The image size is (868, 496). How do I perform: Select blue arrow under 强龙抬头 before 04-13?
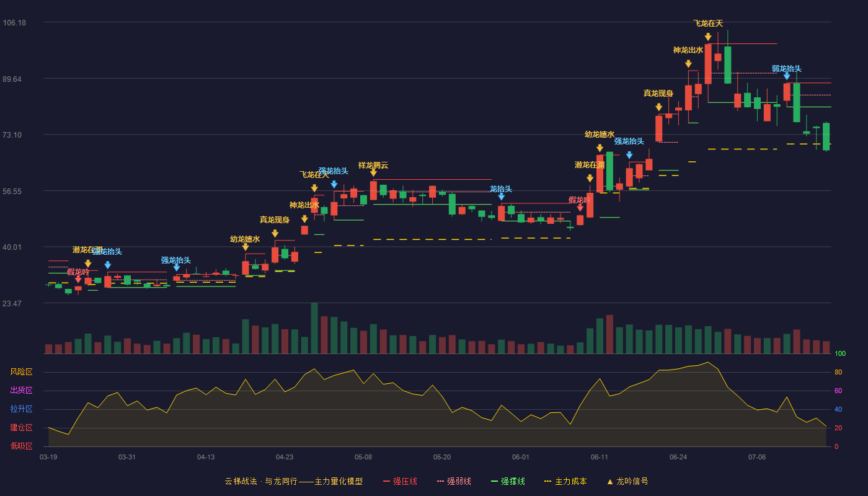pos(177,268)
